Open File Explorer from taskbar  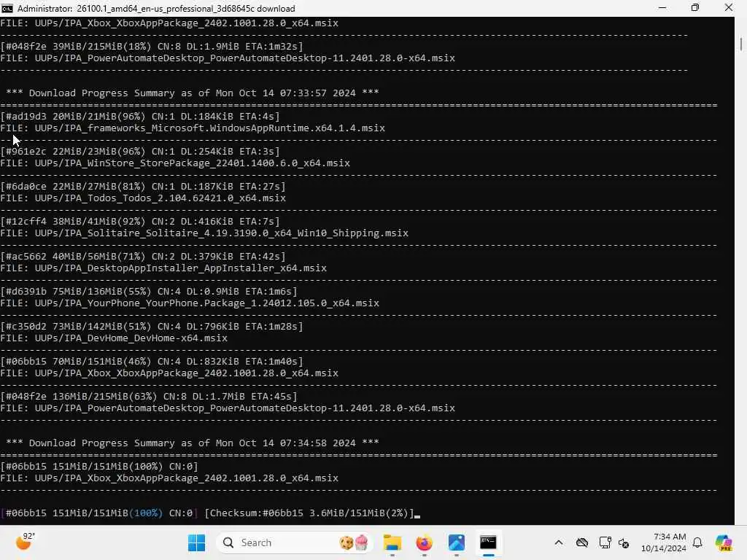coord(392,542)
